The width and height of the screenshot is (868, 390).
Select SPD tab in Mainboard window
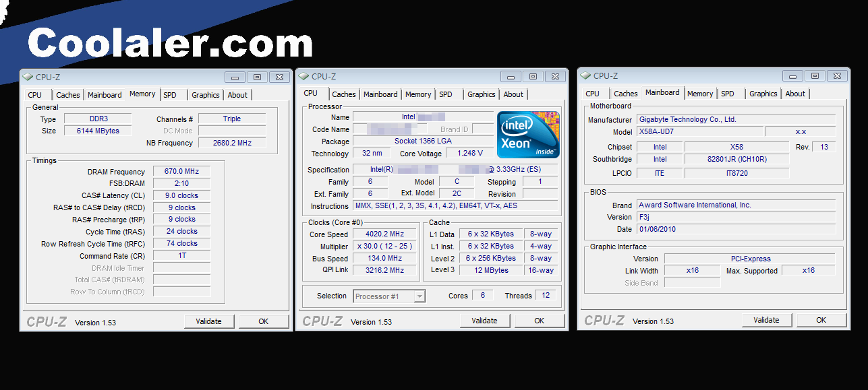[727, 94]
